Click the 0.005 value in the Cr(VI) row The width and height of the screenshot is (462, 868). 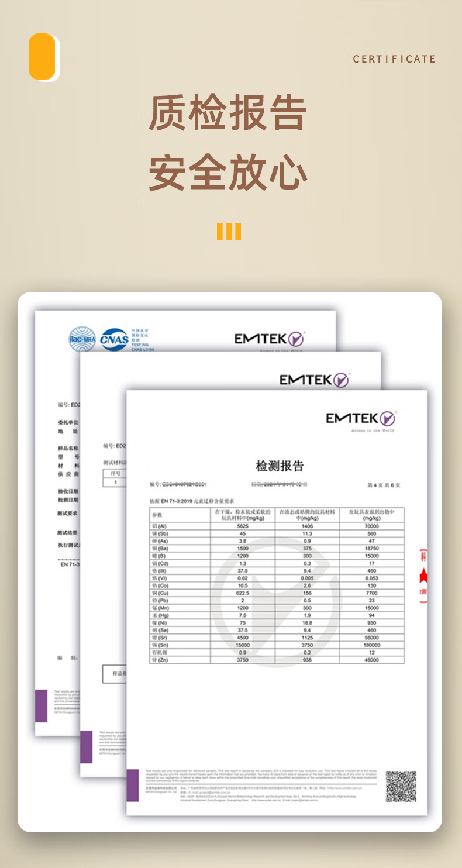click(x=307, y=578)
